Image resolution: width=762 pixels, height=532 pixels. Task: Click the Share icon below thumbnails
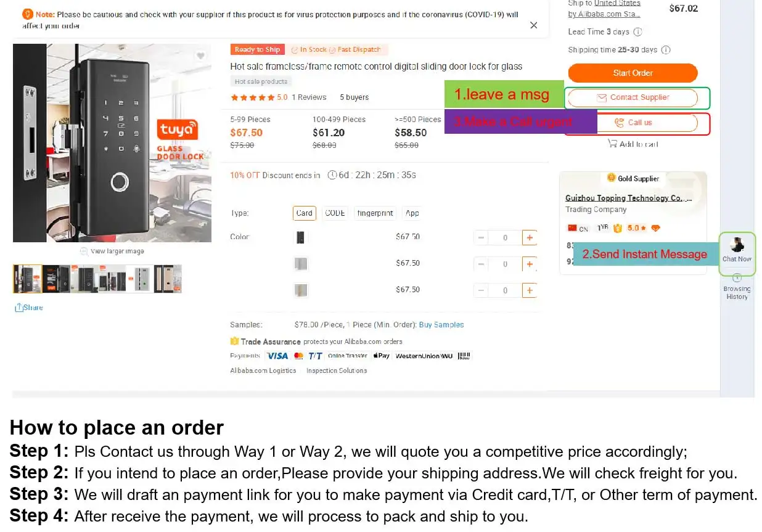pos(19,308)
